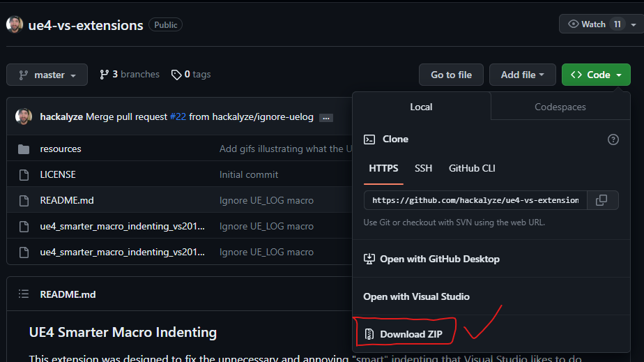Click the commit author avatar beside hackalyze

click(24, 116)
